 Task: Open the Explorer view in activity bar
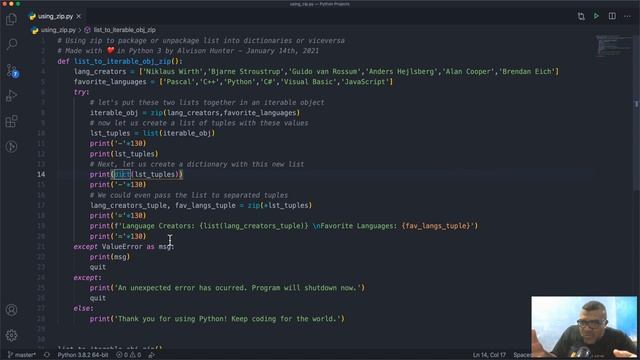click(x=11, y=19)
